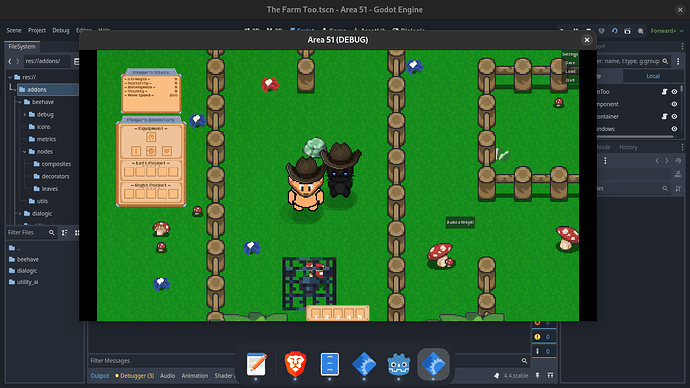Click the warning count icon in Output panel

click(537, 337)
